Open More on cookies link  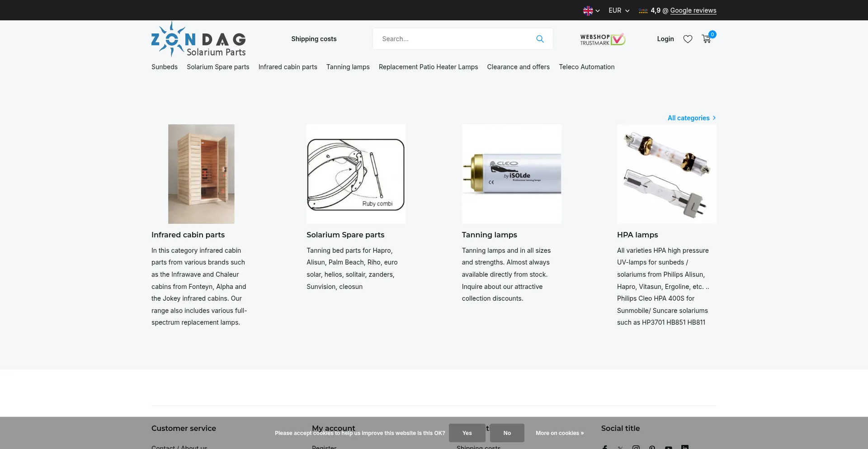[560, 433]
